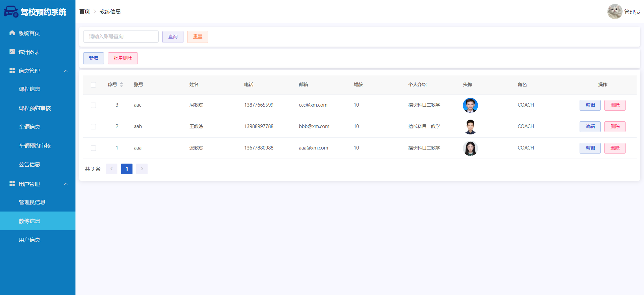View 张教练's avatar thumbnail
Screen dimensions: 644x295
(470, 148)
